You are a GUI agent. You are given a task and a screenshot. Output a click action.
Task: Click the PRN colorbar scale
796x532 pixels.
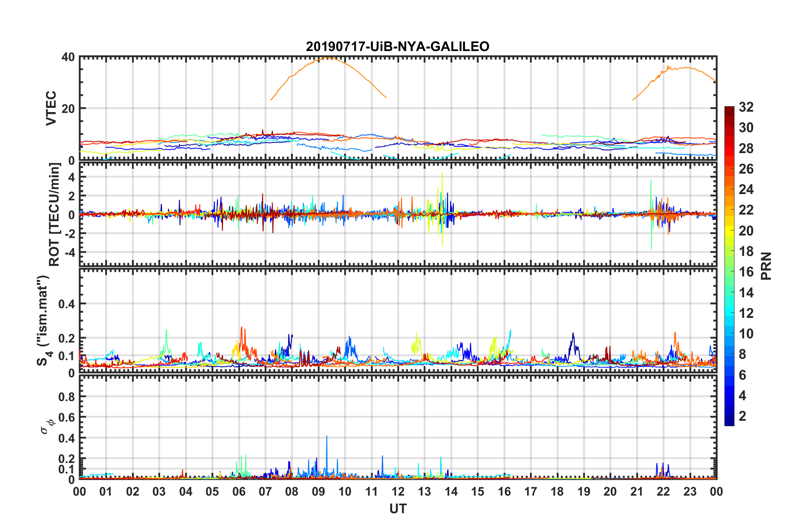coord(729,266)
